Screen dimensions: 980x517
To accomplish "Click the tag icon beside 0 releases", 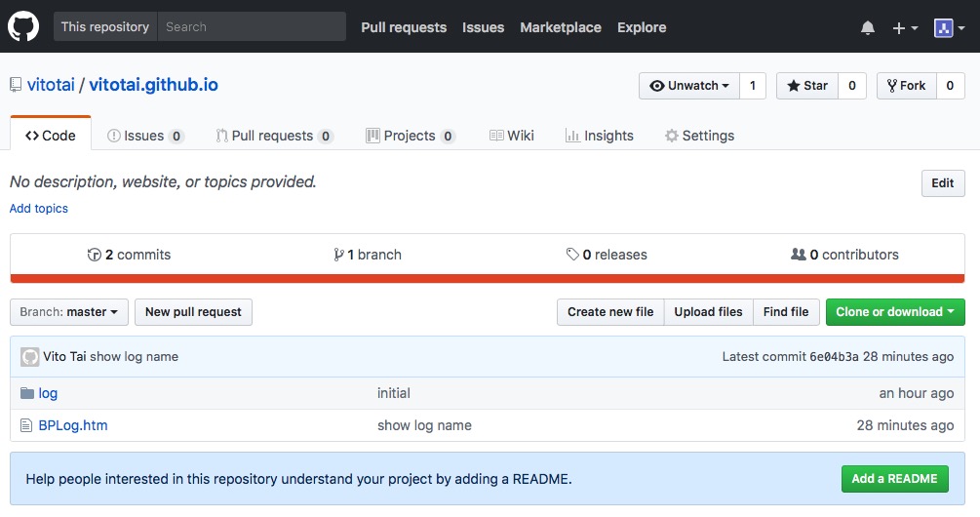I will click(x=571, y=255).
